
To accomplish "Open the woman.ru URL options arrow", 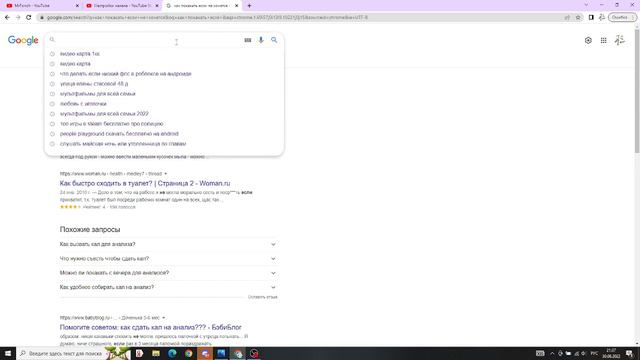I will click(x=165, y=174).
